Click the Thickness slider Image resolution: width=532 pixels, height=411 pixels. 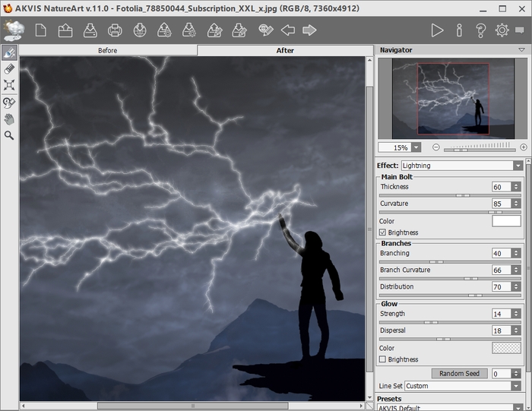(x=450, y=196)
